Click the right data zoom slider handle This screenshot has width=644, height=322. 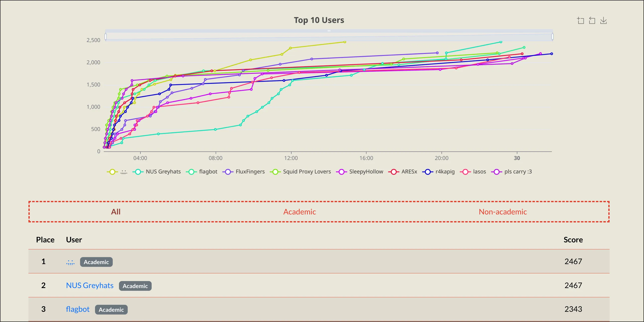552,37
